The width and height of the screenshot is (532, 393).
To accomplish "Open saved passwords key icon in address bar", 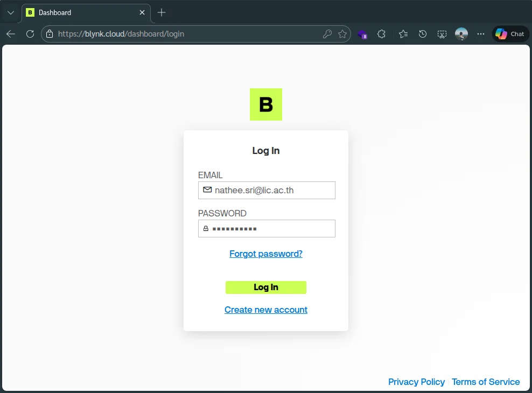I will pyautogui.click(x=327, y=34).
